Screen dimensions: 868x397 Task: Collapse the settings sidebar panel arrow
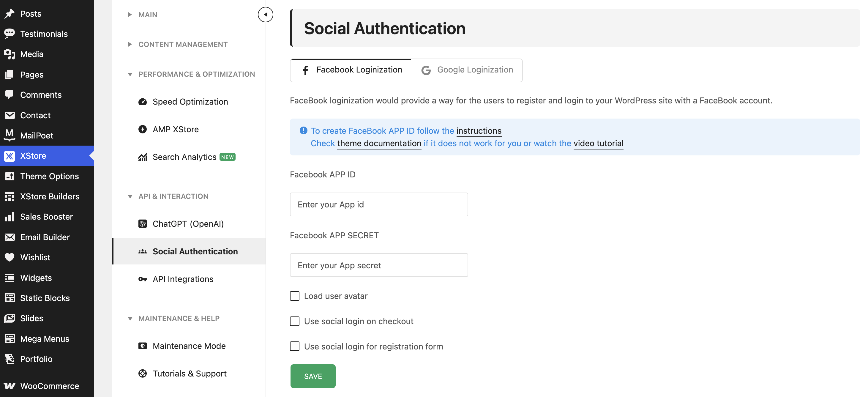[266, 15]
